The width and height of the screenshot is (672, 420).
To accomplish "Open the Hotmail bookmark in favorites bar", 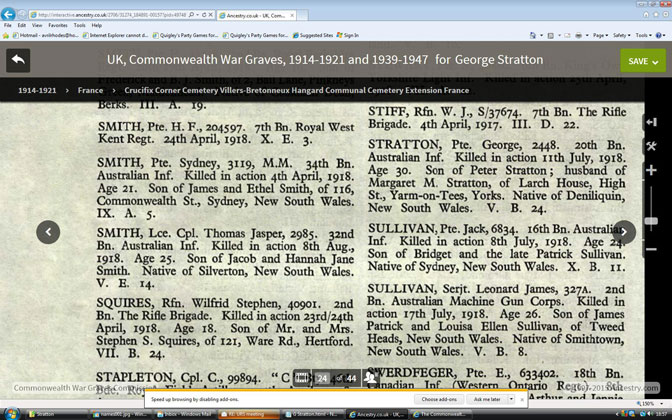I will point(46,36).
